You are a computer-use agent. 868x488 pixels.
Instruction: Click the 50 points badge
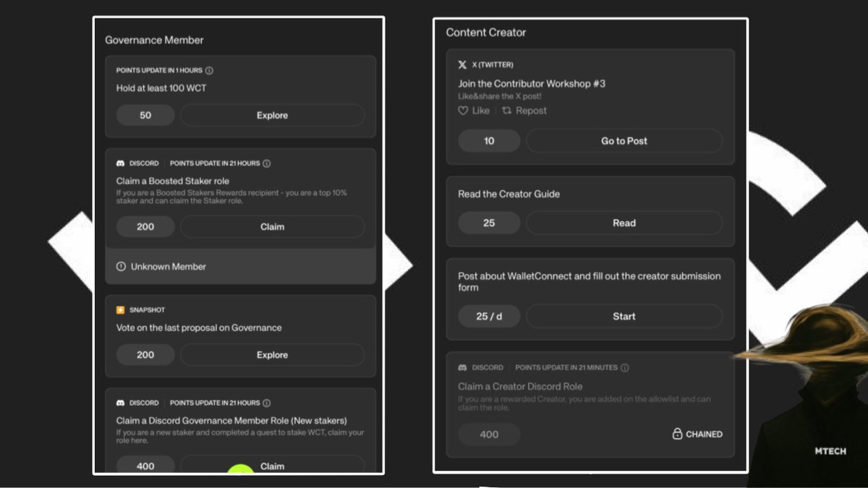click(145, 115)
